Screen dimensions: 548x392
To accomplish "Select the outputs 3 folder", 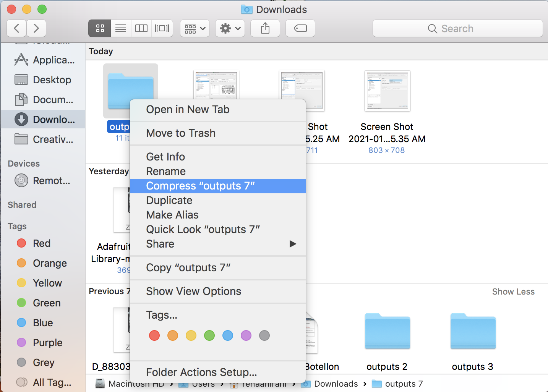I will pyautogui.click(x=473, y=331).
